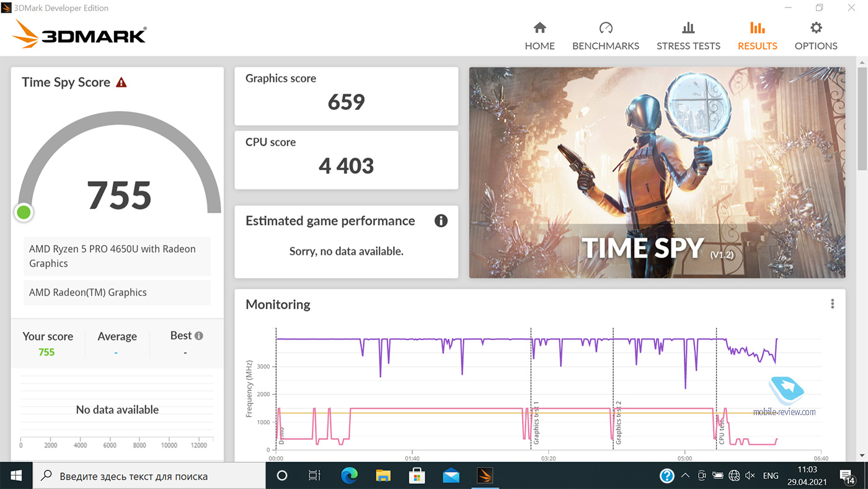Click the battery tray icon
This screenshot has width=868, height=489.
[x=718, y=476]
